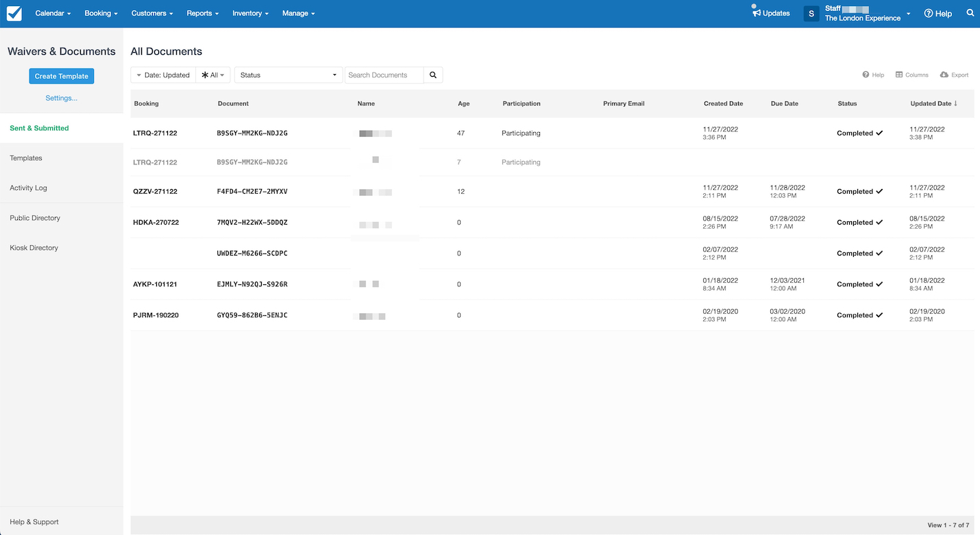Sort by the Primary Email column header
The width and height of the screenshot is (980, 535).
(x=624, y=103)
